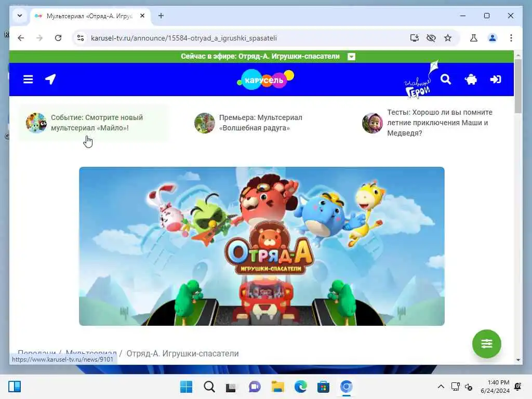Open Microsoft Store from taskbar
Viewport: 532px width, 399px height.
tap(323, 387)
